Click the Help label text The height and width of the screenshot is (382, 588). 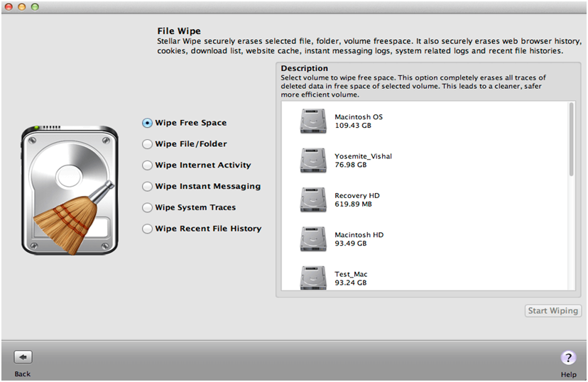pos(569,374)
